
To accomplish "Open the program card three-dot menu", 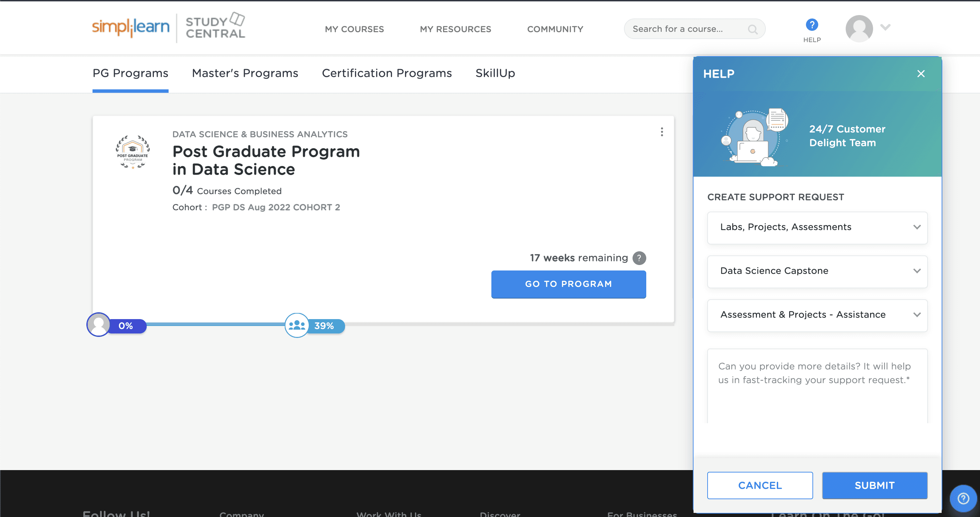I will tap(662, 132).
